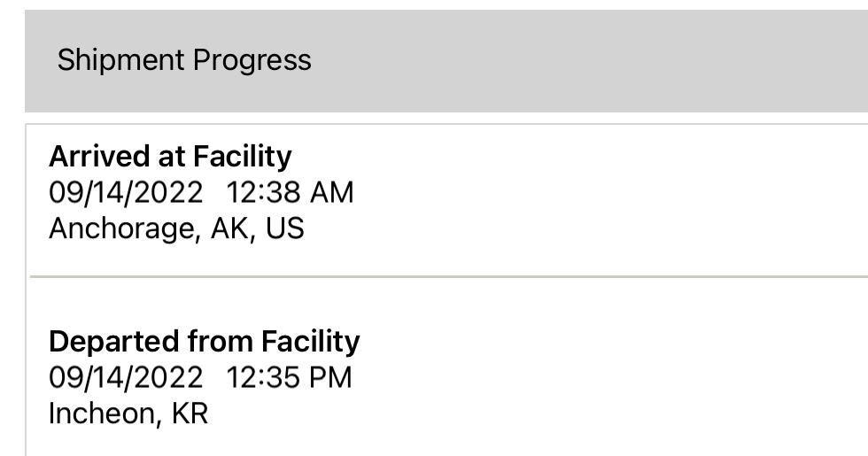Click the arrival date 09/14/2022 above Anchorage
Screen dimensions: 868x456
[126, 192]
